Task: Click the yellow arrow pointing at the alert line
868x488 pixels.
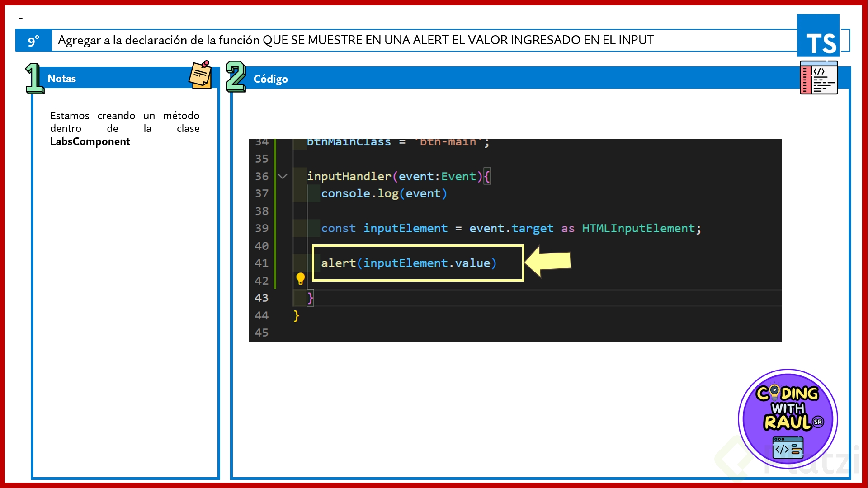Action: tap(548, 262)
